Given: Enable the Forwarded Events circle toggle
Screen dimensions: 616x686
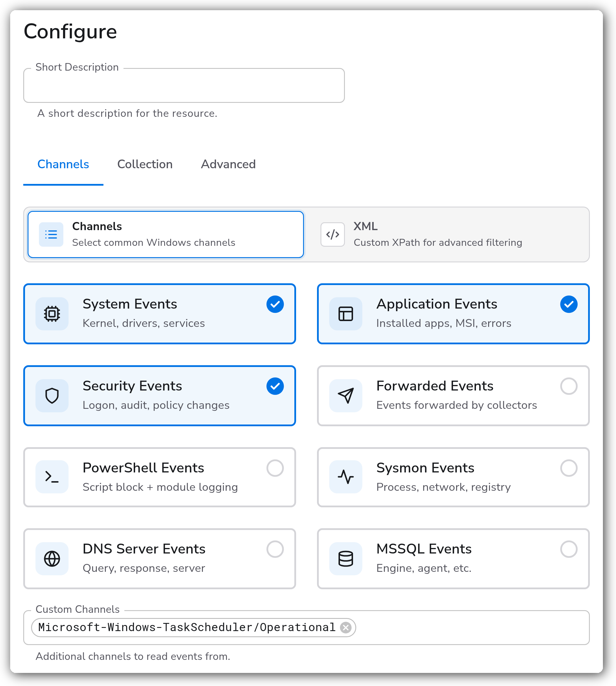Looking at the screenshot, I should tap(569, 386).
